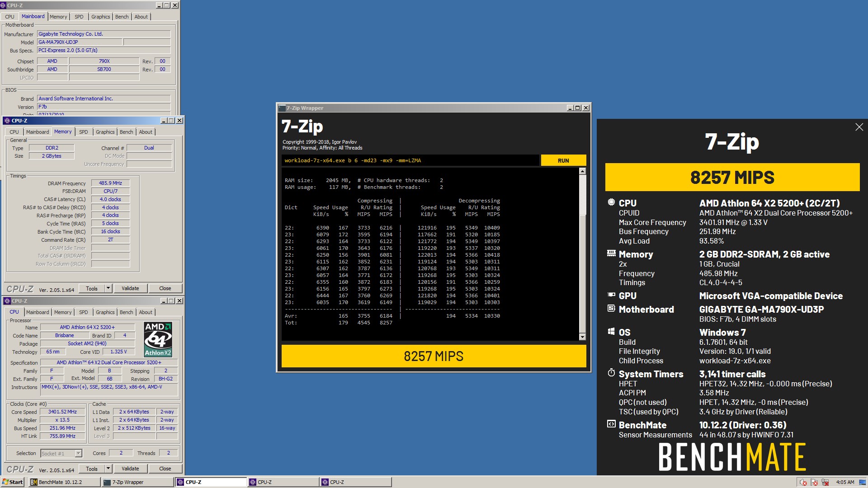Click Tools button in the CPU-tab CPU-Z window
This screenshot has height=488, width=868.
(x=92, y=469)
